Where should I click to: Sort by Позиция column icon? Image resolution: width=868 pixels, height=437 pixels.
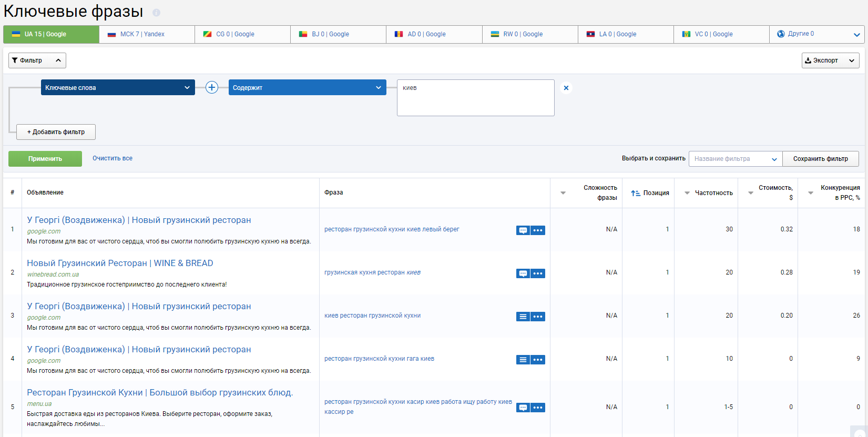click(x=636, y=193)
